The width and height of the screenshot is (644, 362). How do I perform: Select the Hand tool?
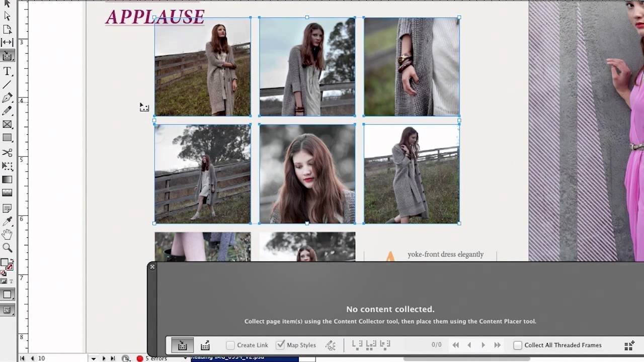coord(7,234)
